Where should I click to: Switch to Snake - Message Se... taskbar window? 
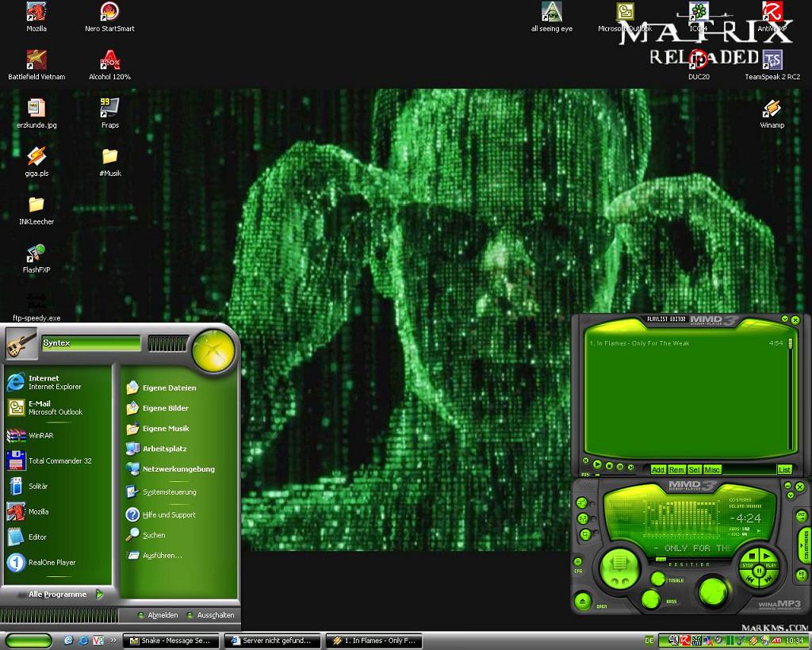[x=170, y=640]
